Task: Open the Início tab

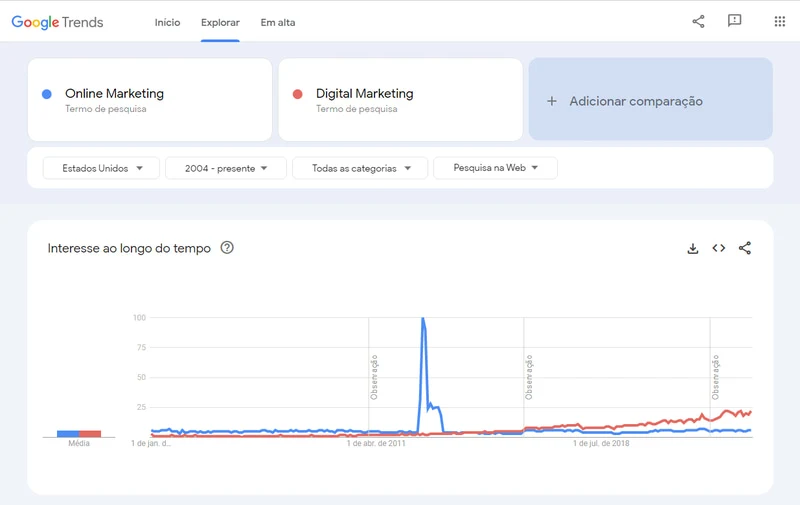Action: click(x=167, y=22)
